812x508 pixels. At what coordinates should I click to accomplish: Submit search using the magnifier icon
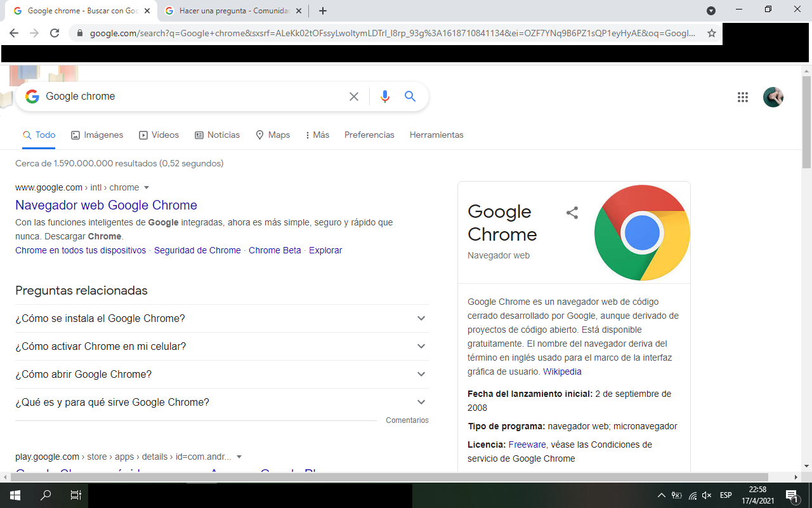click(410, 97)
